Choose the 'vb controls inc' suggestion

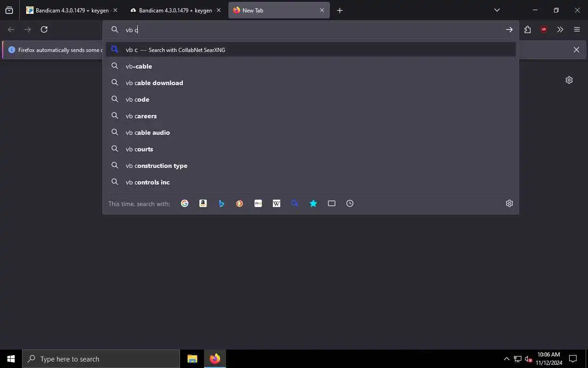coord(311,182)
